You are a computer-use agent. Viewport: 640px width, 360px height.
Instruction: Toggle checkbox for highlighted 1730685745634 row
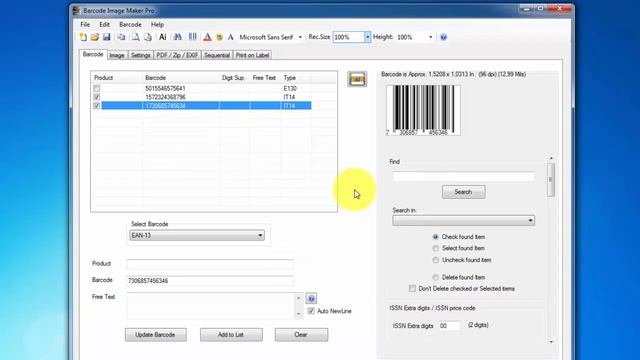97,106
